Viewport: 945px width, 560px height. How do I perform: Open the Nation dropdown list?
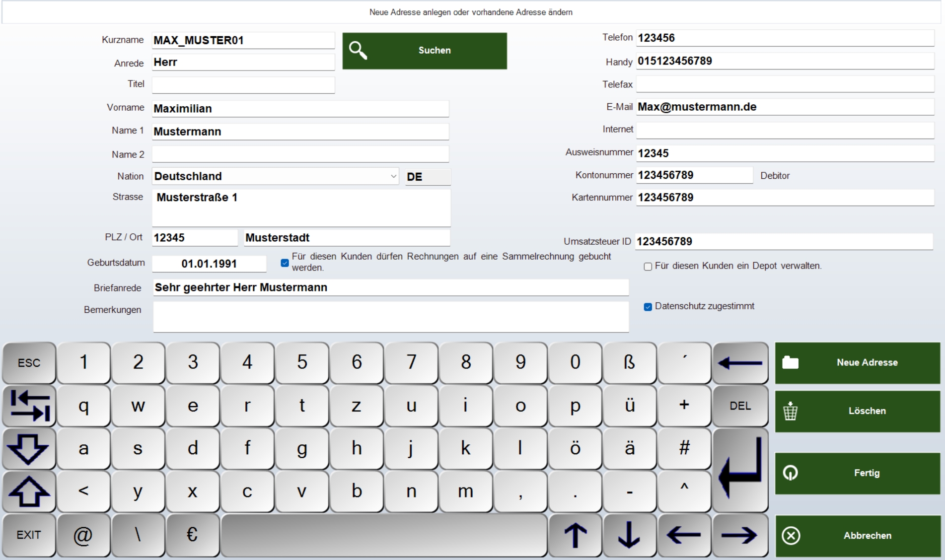[x=393, y=176]
